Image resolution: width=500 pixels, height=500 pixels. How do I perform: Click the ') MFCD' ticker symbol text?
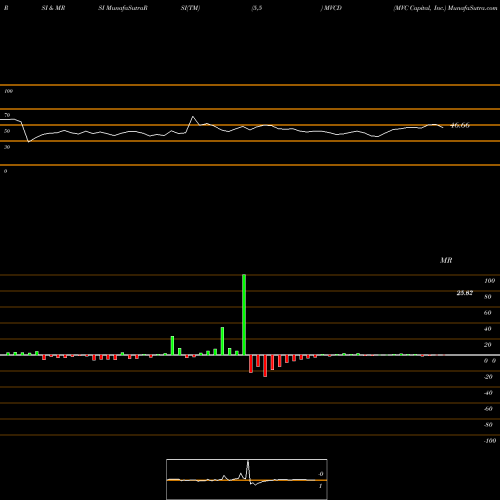331,8
